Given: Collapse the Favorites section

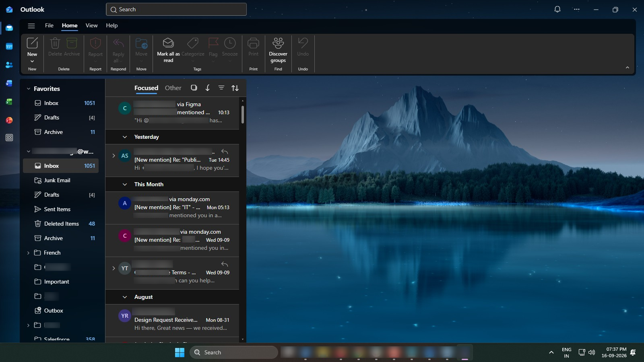Looking at the screenshot, I should point(28,88).
